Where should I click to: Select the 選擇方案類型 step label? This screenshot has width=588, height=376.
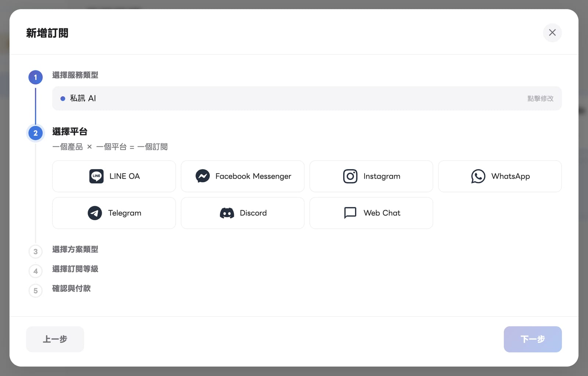tap(75, 249)
